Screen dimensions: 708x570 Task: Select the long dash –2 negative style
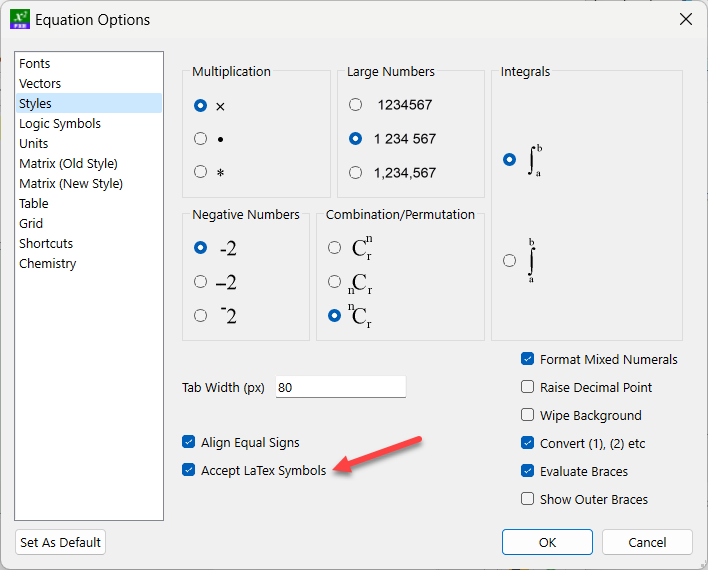coord(201,282)
